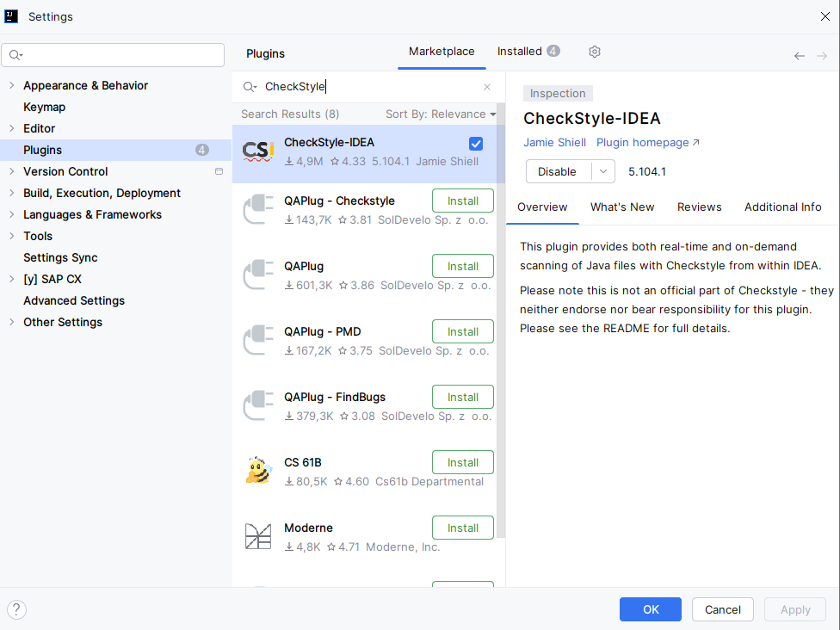Open the Marketplace settings gear icon

coord(595,52)
